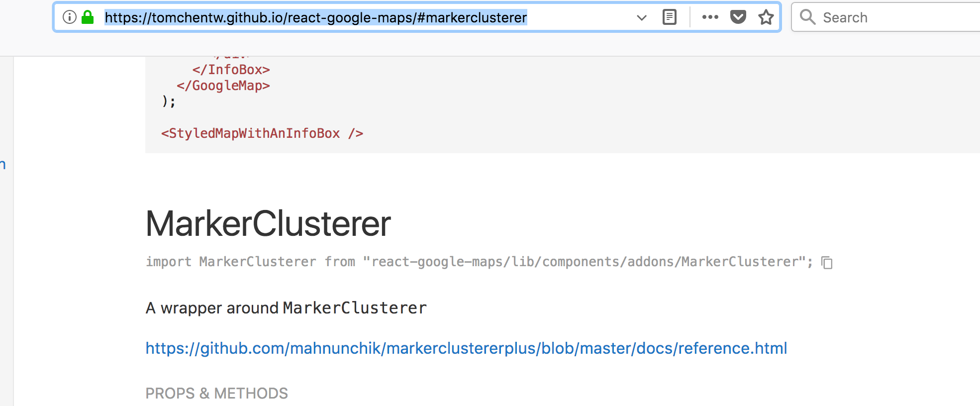Click the green padlock security icon
This screenshot has width=980, height=406.
[87, 16]
